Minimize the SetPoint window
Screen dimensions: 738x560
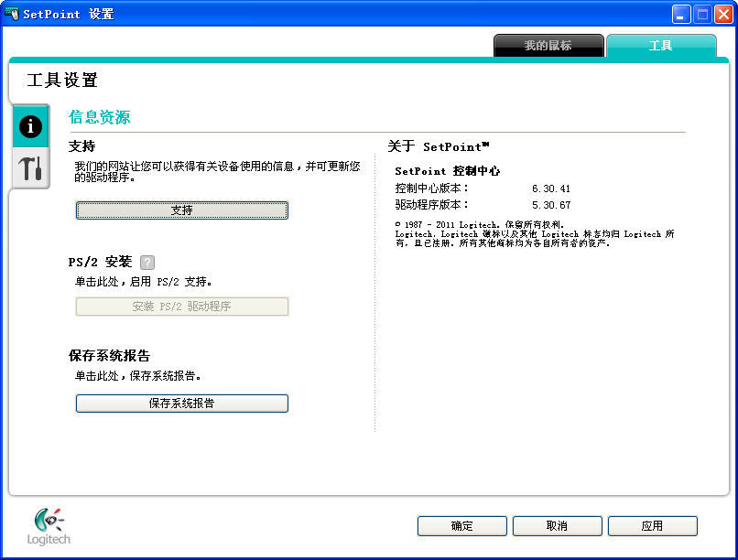(x=680, y=14)
